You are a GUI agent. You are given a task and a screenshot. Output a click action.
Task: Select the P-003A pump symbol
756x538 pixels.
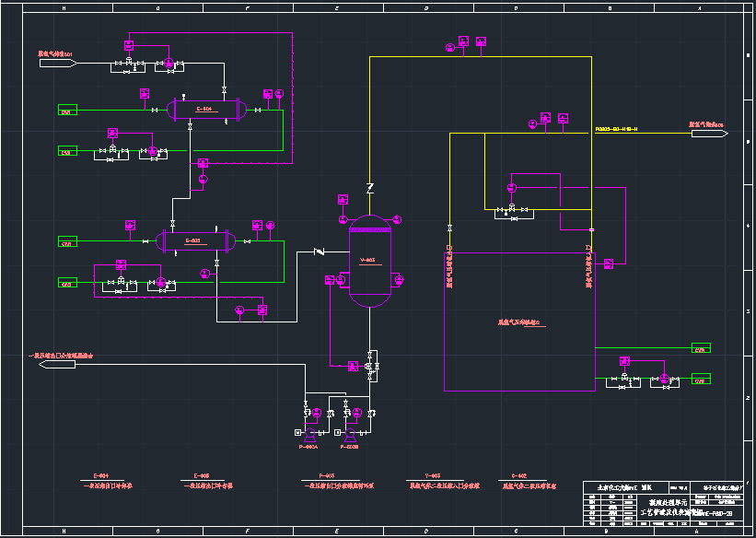click(309, 434)
